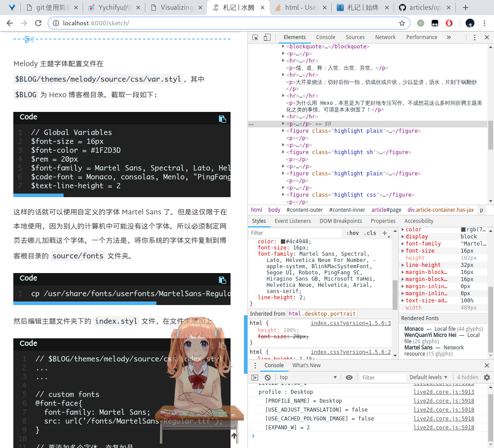Toggle the device toolbar icon
Image resolution: width=494 pixels, height=448 pixels.
pyautogui.click(x=267, y=37)
